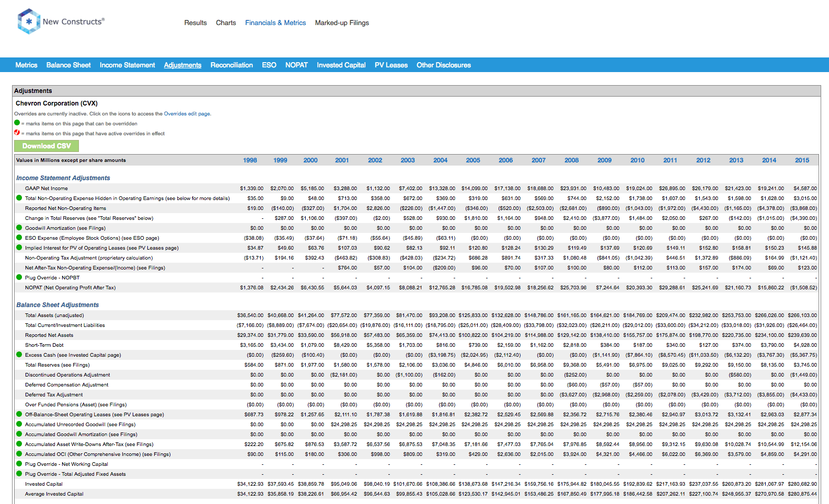The height and width of the screenshot is (504, 829).
Task: Click green dot beside Plug Override - Net Working Capital
Action: (19, 464)
